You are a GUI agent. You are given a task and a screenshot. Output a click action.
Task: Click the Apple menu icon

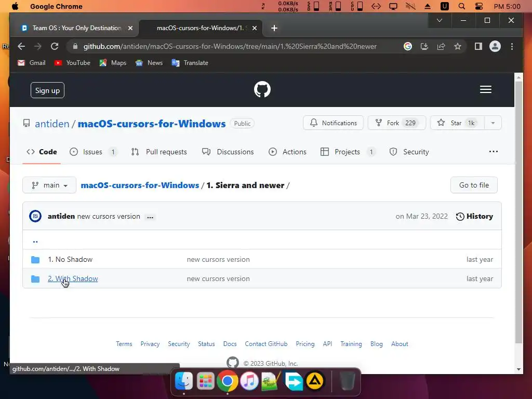[15, 6]
